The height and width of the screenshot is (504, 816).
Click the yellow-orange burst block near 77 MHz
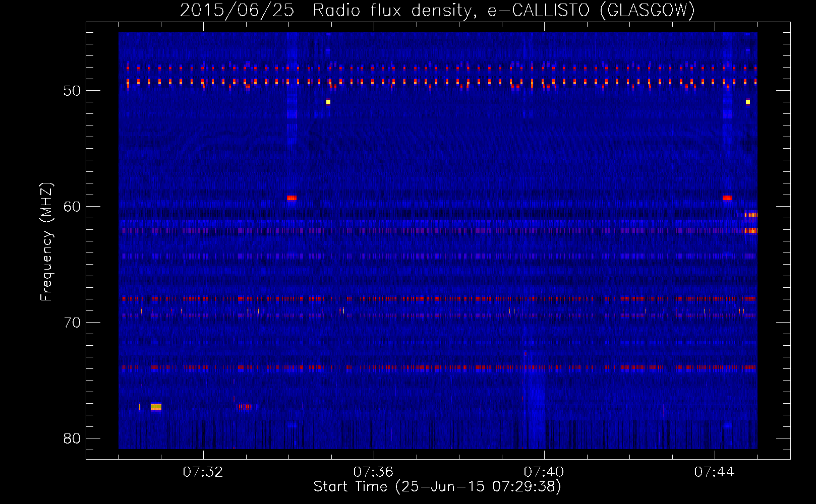pos(156,407)
